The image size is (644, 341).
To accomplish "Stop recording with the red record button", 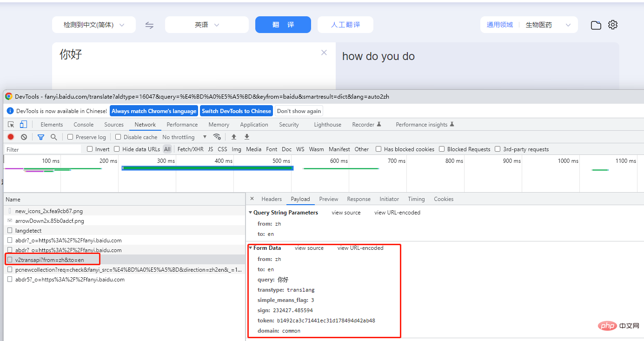I will click(x=11, y=137).
